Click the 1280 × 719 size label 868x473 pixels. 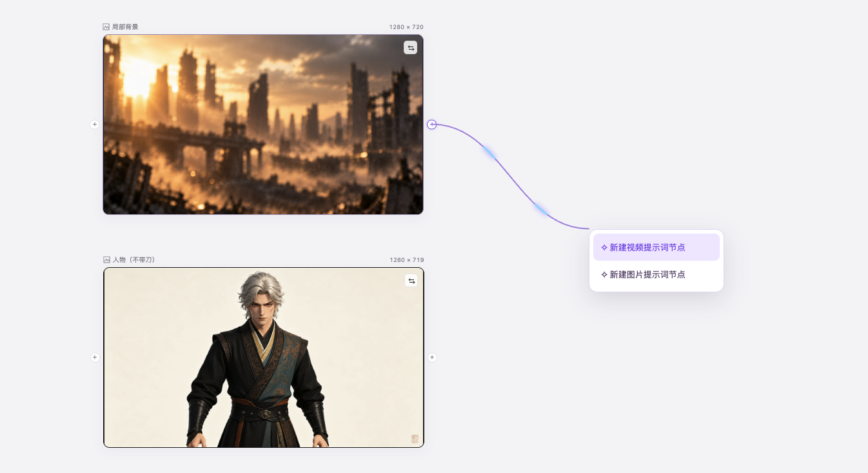(x=407, y=260)
